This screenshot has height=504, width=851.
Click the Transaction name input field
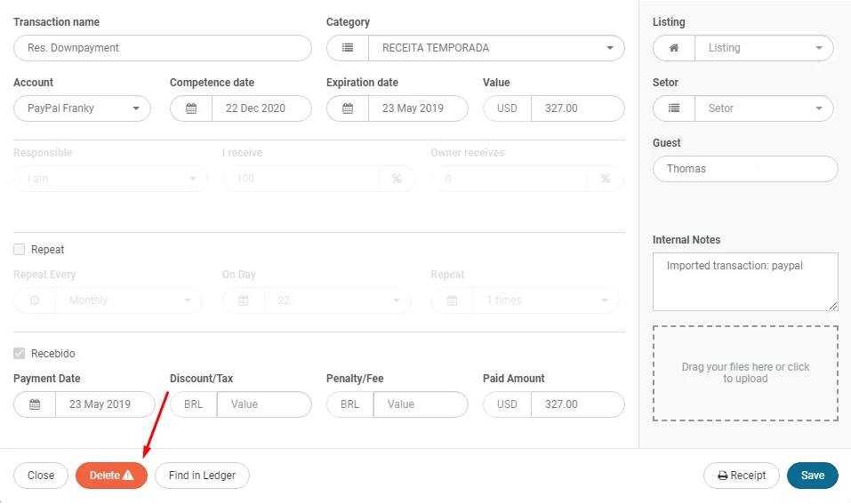pyautogui.click(x=163, y=48)
